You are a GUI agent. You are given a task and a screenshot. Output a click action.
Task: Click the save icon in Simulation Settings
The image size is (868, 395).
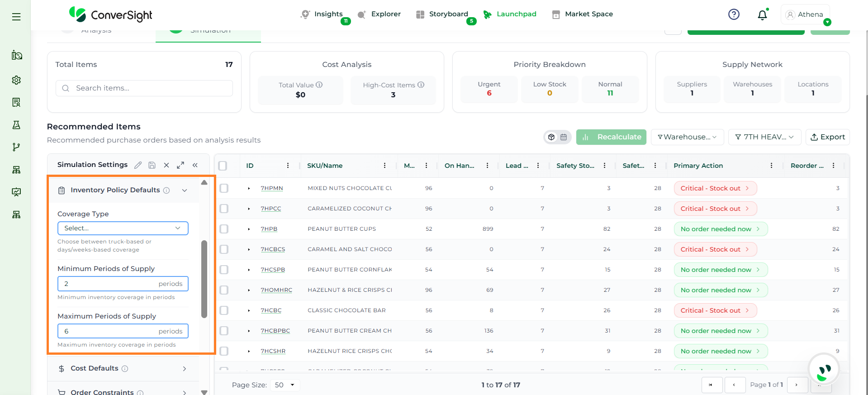click(152, 165)
